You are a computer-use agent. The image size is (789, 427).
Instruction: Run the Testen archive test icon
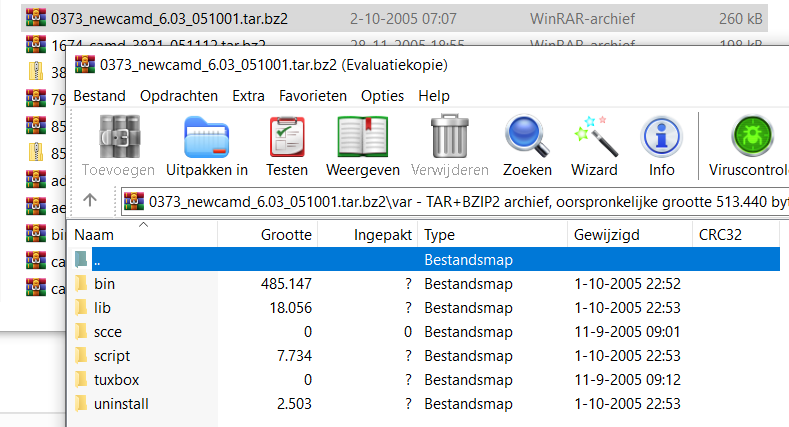point(287,137)
